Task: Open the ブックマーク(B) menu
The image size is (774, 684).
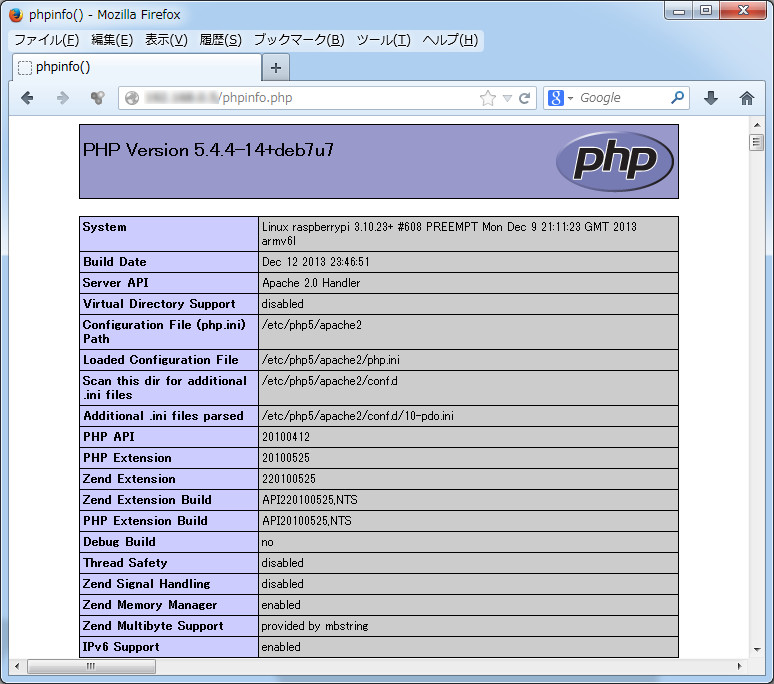Action: point(299,40)
